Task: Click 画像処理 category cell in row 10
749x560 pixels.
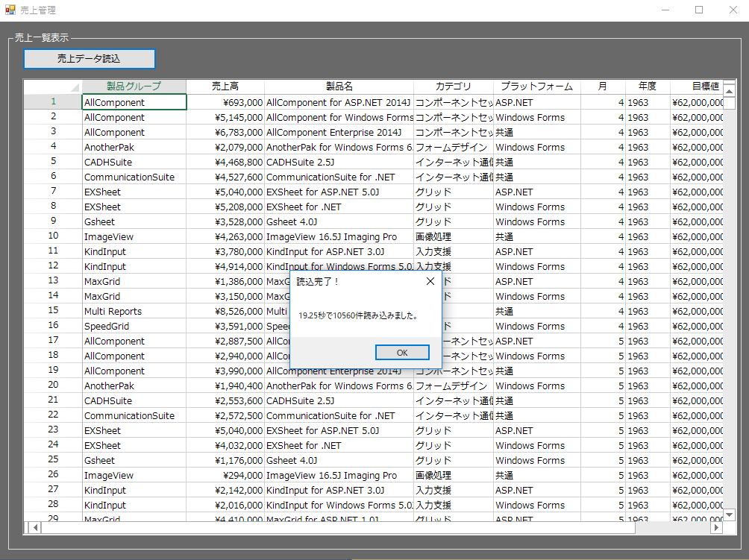Action: pos(454,236)
